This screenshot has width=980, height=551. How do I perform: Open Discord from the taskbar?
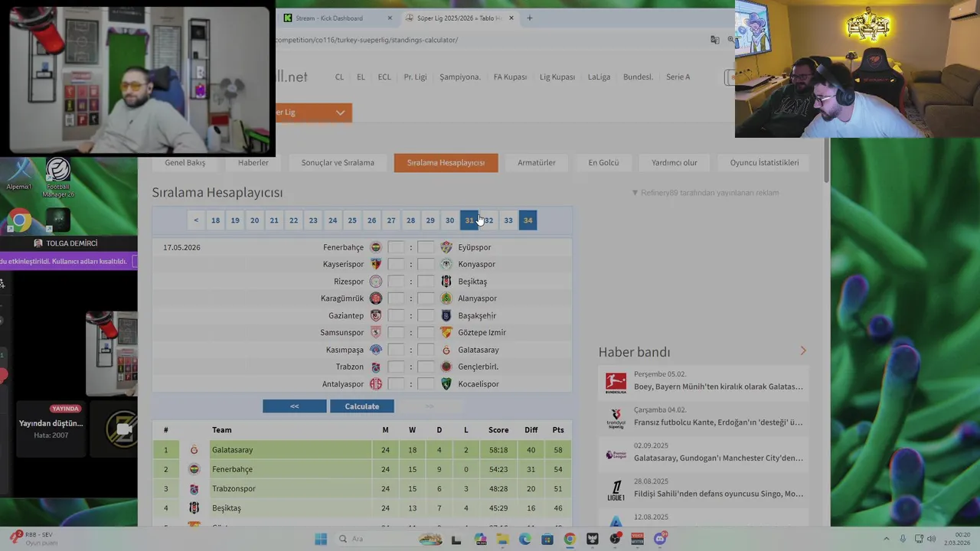(660, 539)
